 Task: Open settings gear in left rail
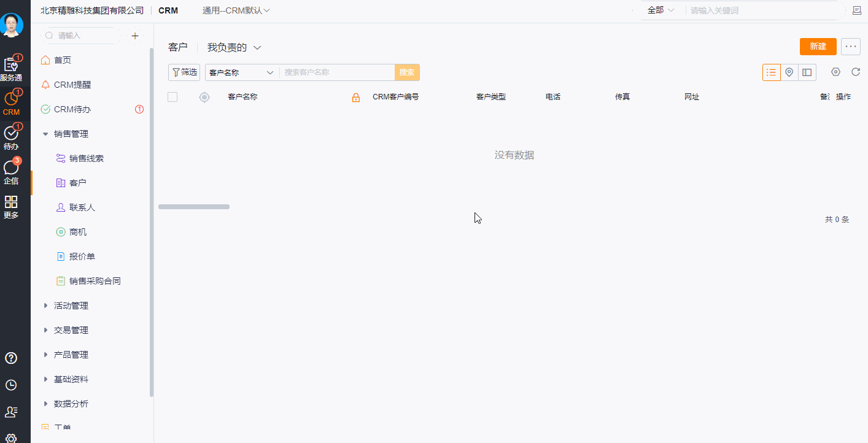(x=11, y=438)
